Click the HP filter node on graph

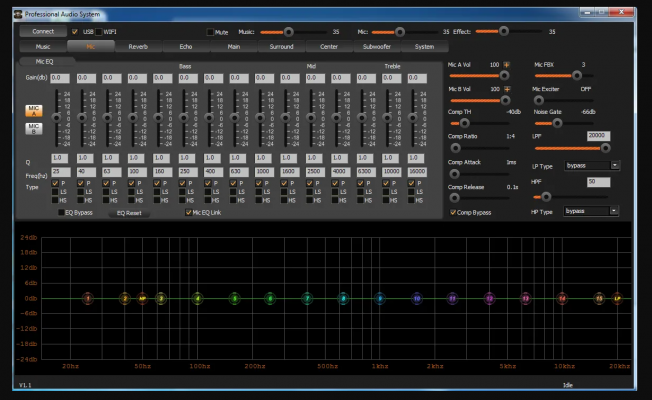click(142, 298)
